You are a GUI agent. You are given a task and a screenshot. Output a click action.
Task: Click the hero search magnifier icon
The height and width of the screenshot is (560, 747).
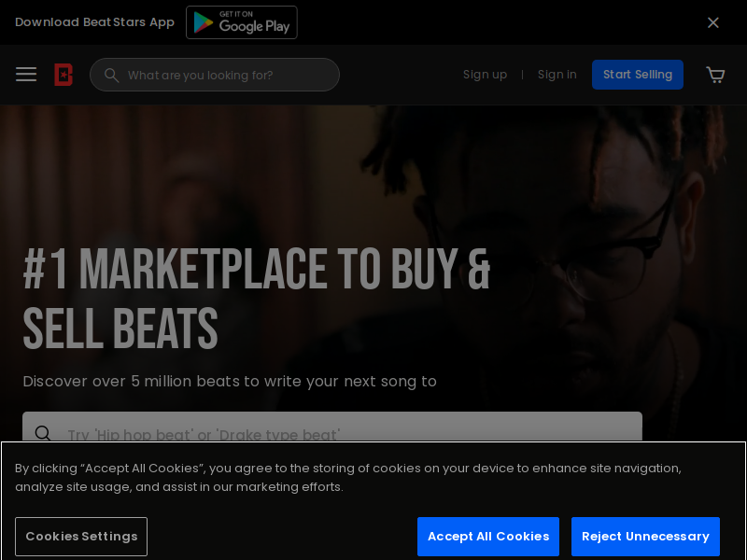(43, 433)
